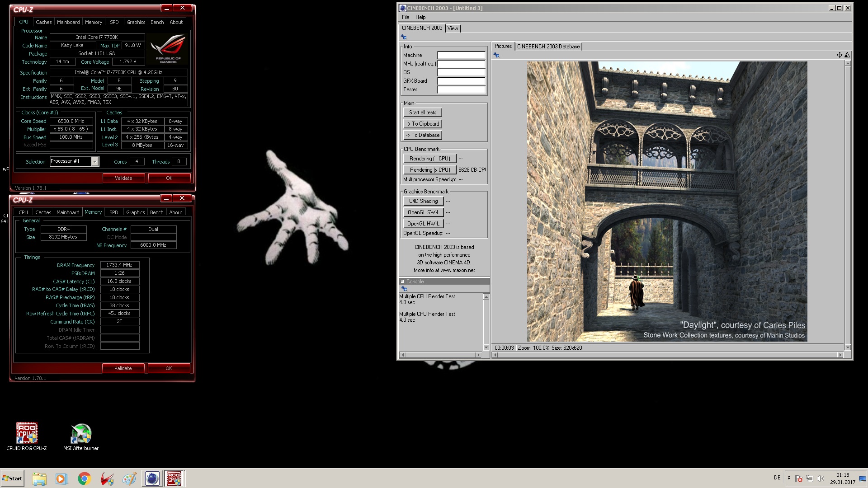Click the pin icon under CINEBENCH 2003 tab
The width and height of the screenshot is (868, 488).
pyautogui.click(x=404, y=37)
